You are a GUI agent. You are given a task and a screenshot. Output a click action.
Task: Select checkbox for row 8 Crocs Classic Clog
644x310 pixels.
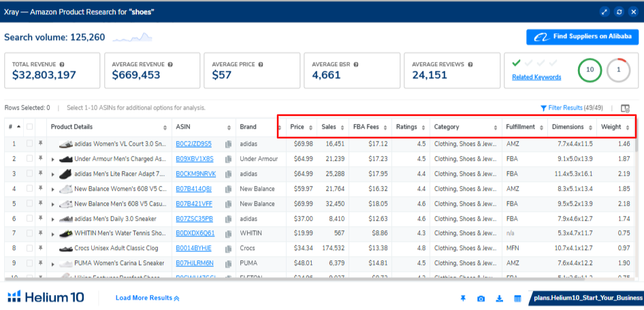click(29, 248)
